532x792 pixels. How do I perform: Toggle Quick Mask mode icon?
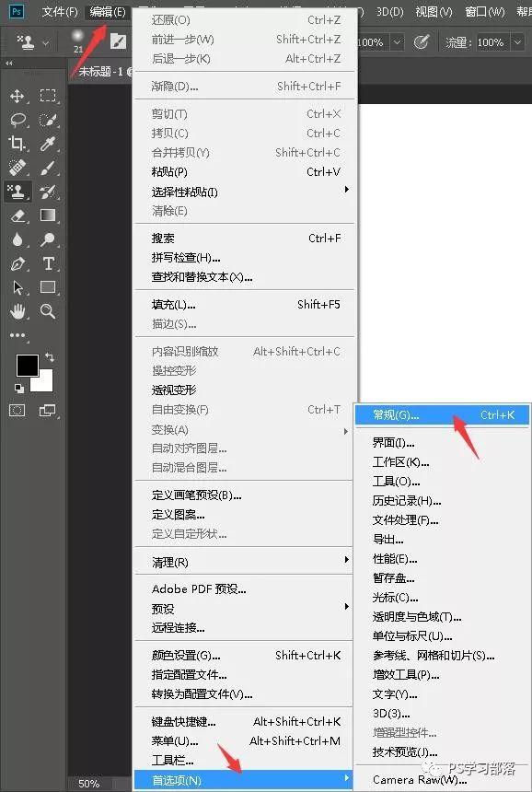17,410
